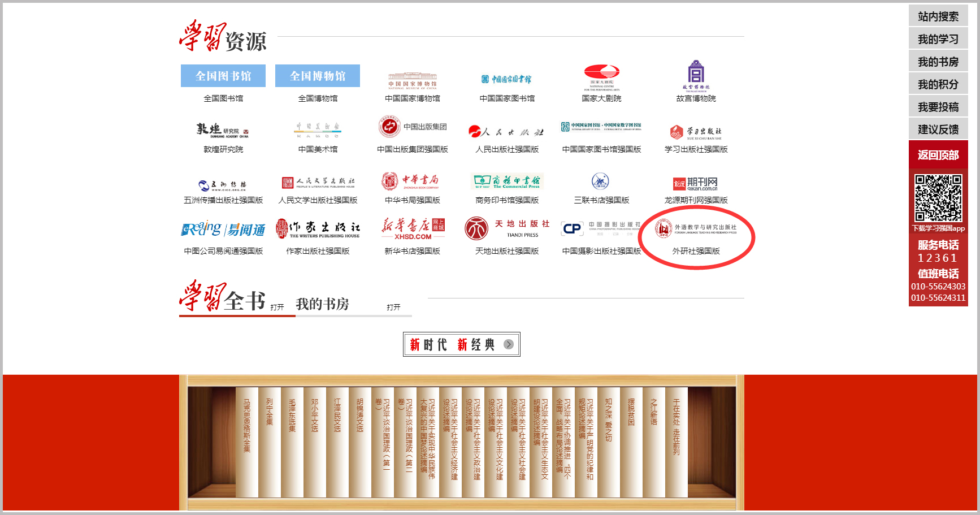
Task: Select the 邓小平文选 book spine
Action: tap(315, 442)
